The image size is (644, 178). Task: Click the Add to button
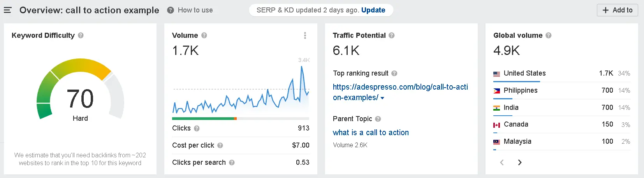pyautogui.click(x=618, y=10)
